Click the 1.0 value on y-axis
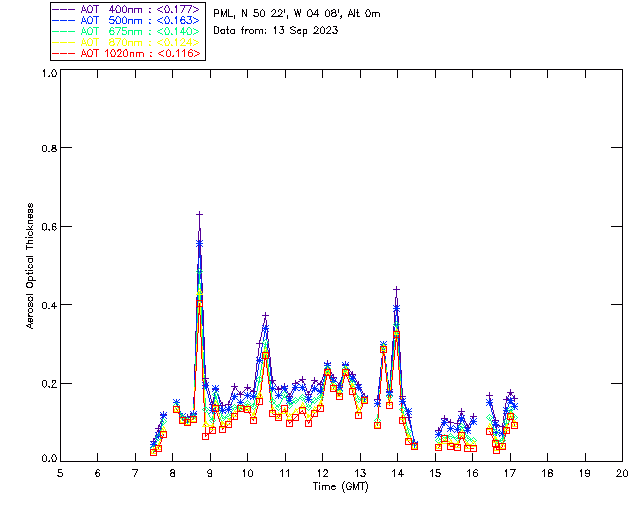Screen dimensions: 640x512 49,73
